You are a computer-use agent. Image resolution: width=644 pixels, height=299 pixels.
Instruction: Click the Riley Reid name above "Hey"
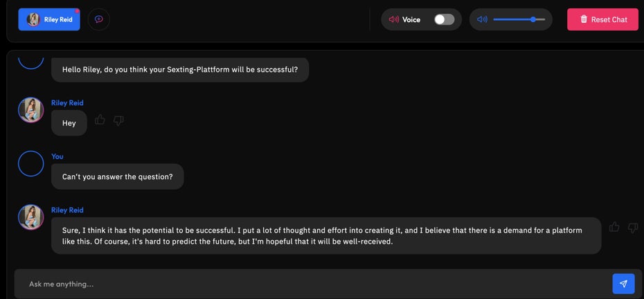pyautogui.click(x=67, y=102)
